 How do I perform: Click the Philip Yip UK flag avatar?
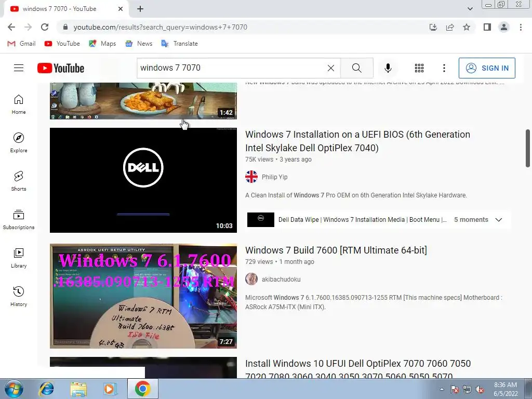coord(251,177)
